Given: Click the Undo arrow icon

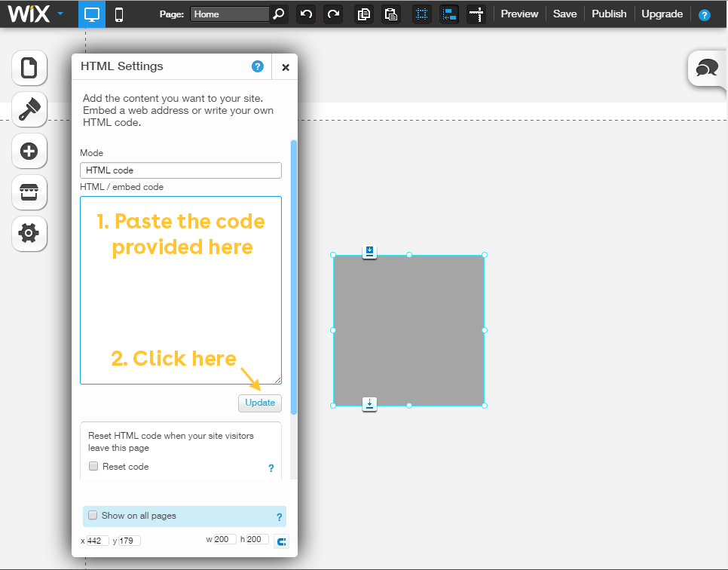Looking at the screenshot, I should pyautogui.click(x=306, y=14).
